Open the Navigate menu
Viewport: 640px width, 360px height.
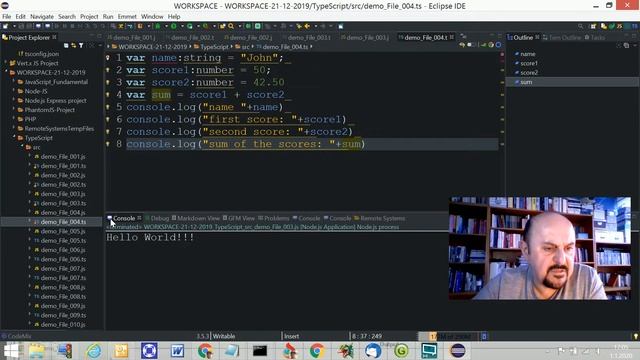[x=42, y=16]
